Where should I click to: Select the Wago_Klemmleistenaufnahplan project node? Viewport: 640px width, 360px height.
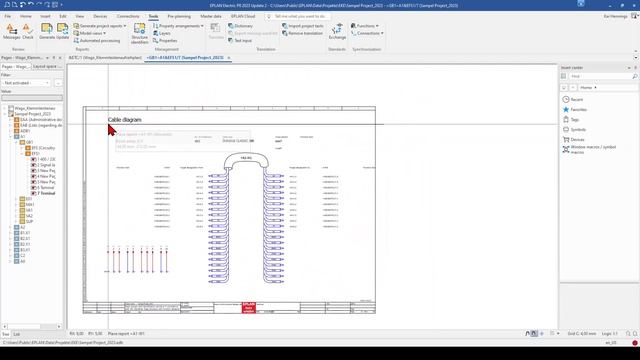(32, 109)
